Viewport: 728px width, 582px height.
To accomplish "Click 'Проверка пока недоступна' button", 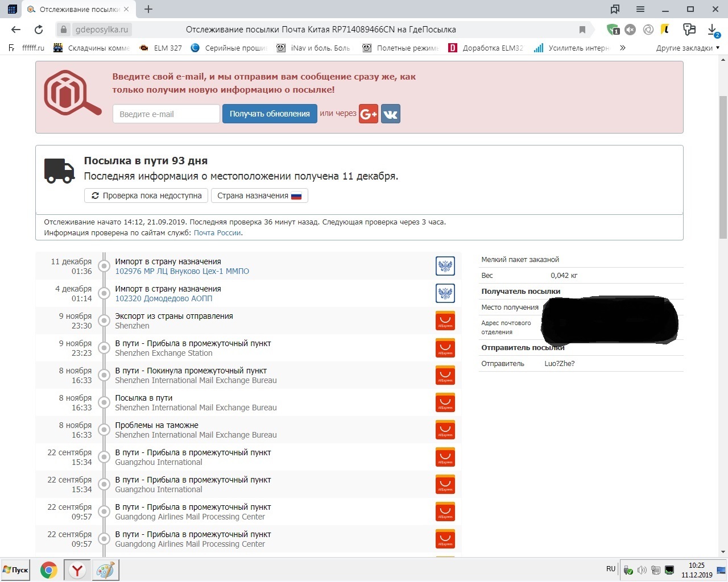I will click(x=146, y=196).
